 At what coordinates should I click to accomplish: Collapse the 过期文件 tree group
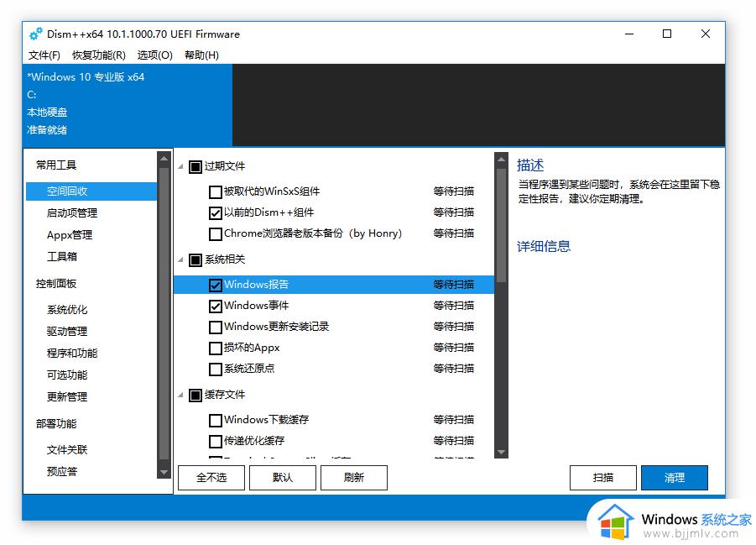(x=180, y=166)
